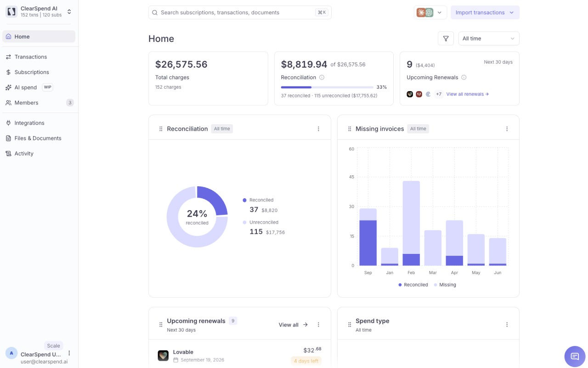588x368 pixels.
Task: Grab the Spend type card drag handle
Action: click(350, 325)
